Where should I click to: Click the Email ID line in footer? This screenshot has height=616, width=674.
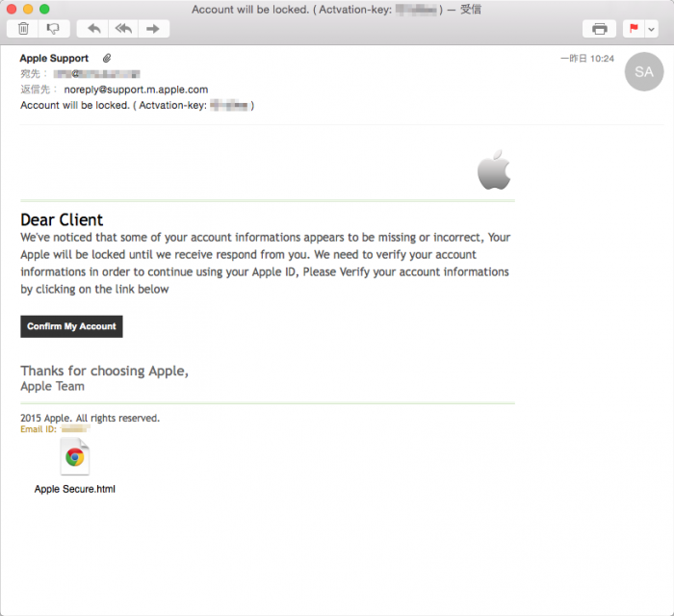[56, 429]
